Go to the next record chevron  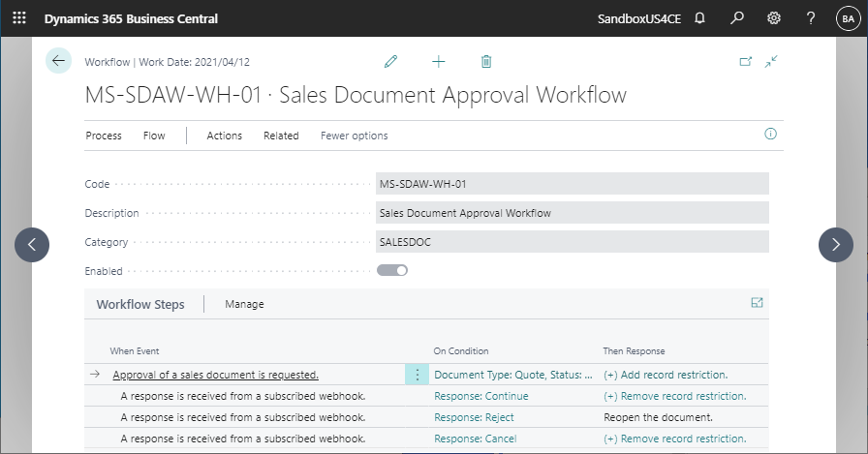pos(836,244)
